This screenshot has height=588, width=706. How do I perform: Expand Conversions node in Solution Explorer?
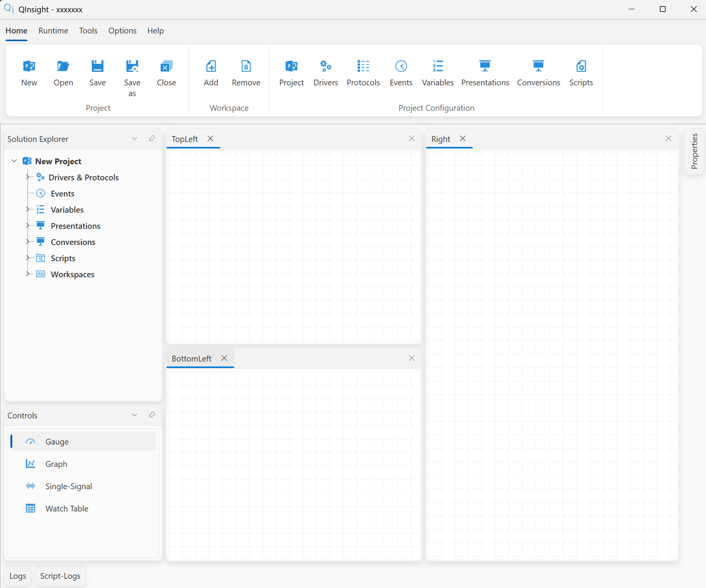click(27, 242)
